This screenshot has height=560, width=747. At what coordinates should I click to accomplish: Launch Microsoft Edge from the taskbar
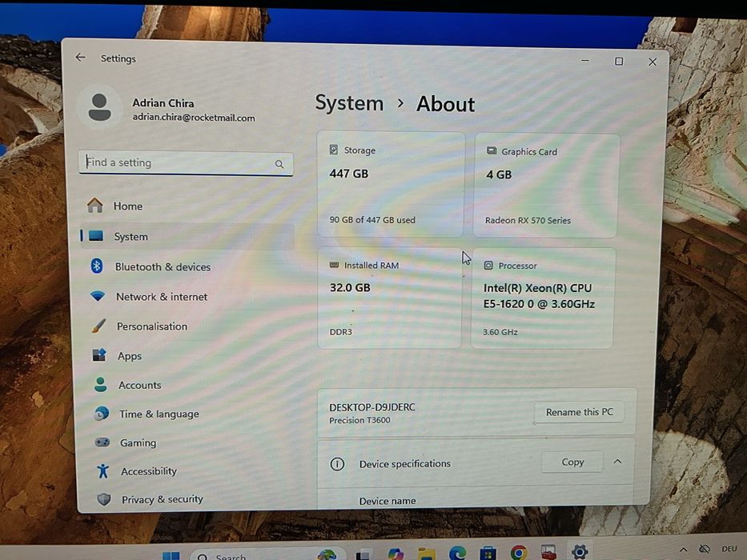(457, 554)
